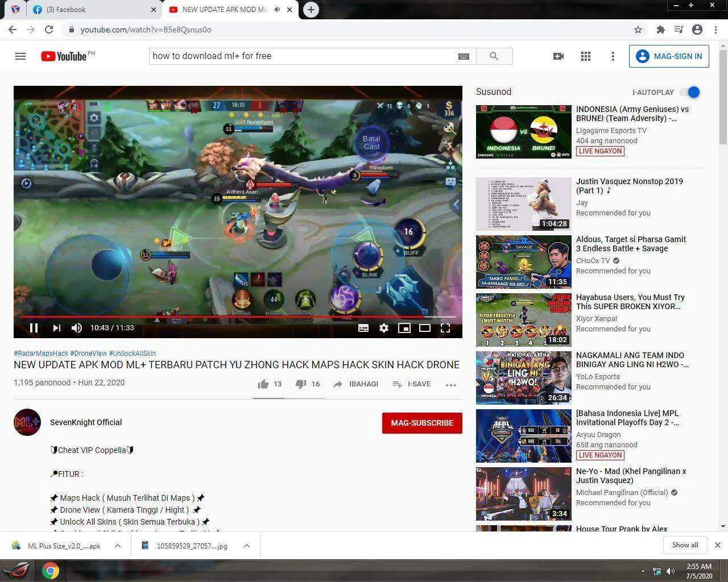Image resolution: width=728 pixels, height=582 pixels.
Task: Click the MAG-SIGN IN button
Action: click(669, 56)
